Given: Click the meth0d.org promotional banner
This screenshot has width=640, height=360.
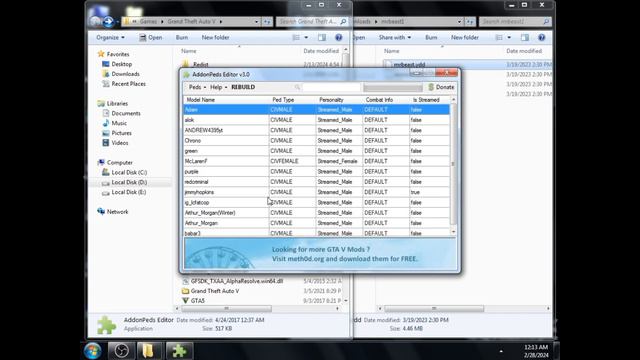Looking at the screenshot, I should tap(320, 254).
